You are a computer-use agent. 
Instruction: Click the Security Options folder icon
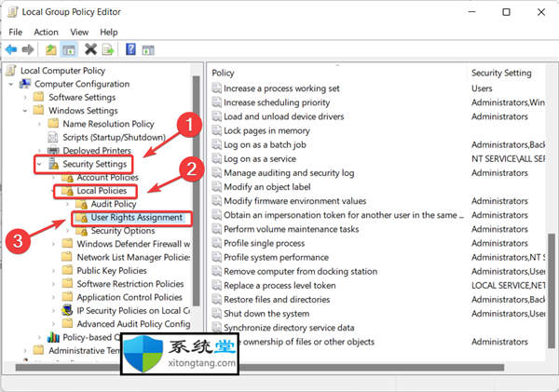tap(82, 231)
